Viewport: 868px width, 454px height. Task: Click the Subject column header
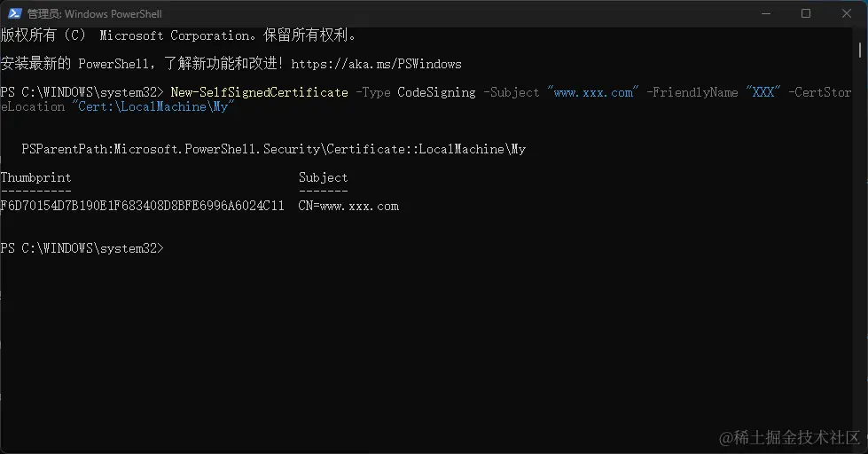click(x=323, y=177)
